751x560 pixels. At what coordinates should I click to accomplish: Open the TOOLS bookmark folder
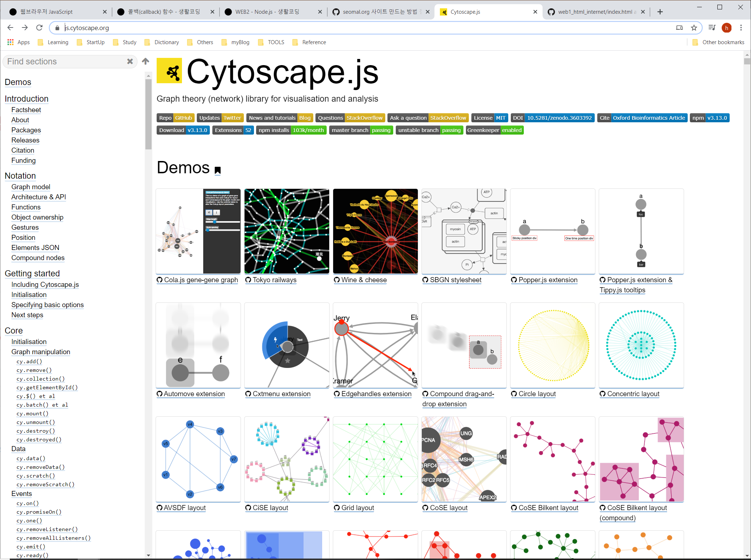click(271, 42)
